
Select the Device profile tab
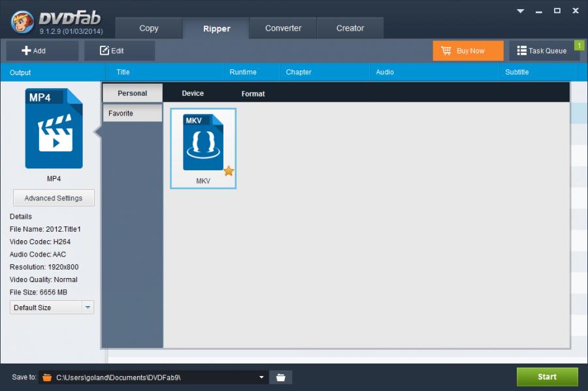(x=193, y=93)
